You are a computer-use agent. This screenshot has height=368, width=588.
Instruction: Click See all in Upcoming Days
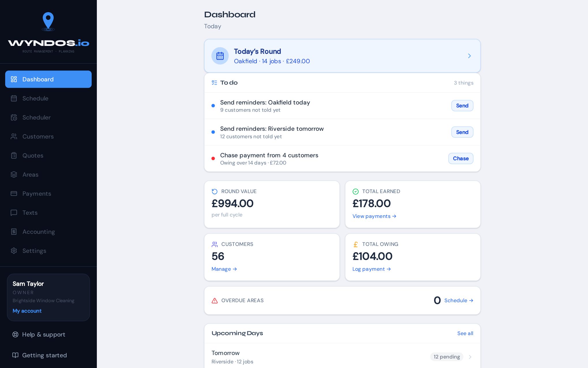point(465,333)
